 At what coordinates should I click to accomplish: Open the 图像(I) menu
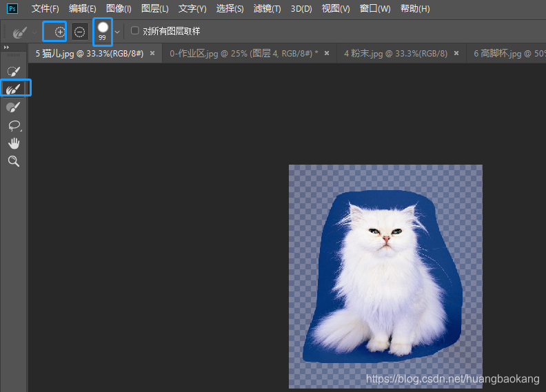[x=119, y=9]
